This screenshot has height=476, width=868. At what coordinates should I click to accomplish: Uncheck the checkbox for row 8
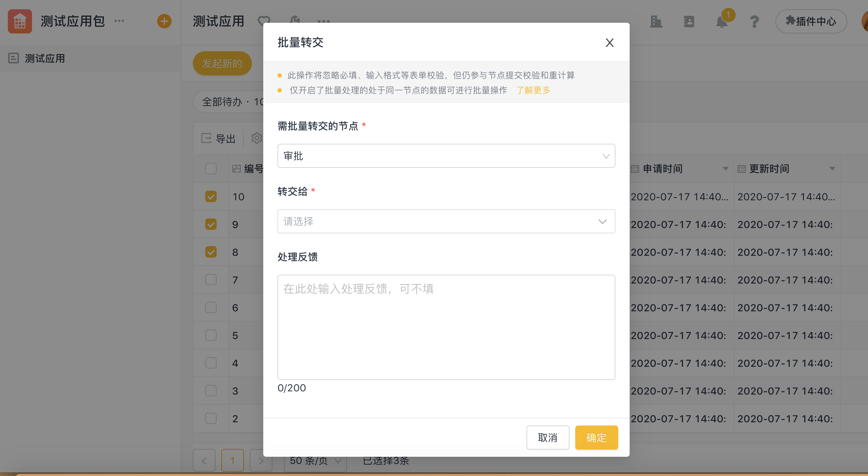click(211, 252)
